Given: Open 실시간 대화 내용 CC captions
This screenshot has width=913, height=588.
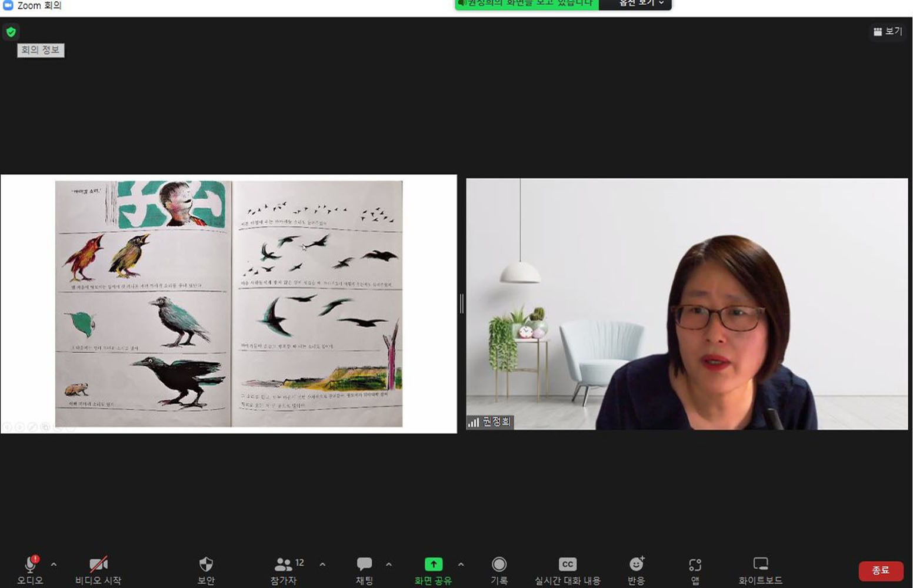Looking at the screenshot, I should [x=567, y=570].
